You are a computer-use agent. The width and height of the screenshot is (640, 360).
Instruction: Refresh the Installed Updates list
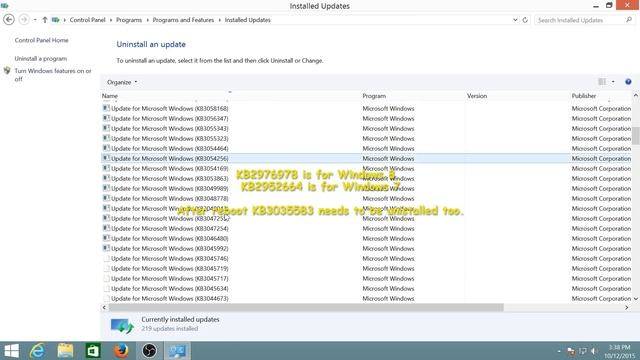coord(525,20)
